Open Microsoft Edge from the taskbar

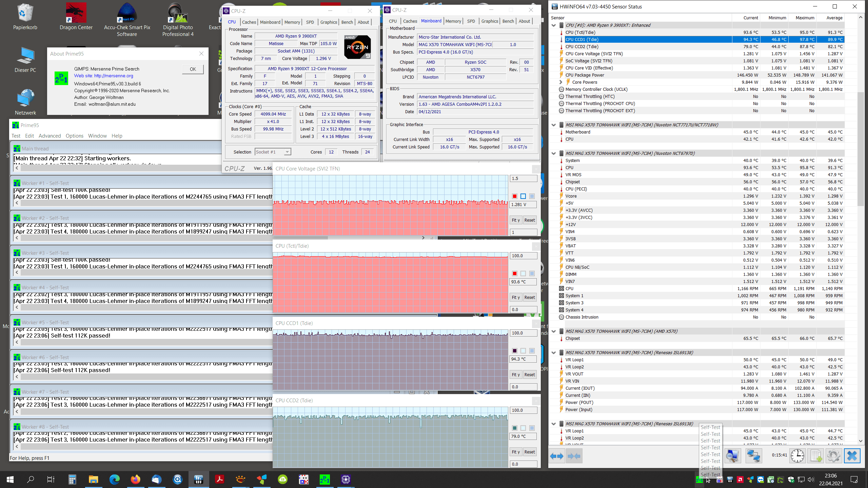115,479
